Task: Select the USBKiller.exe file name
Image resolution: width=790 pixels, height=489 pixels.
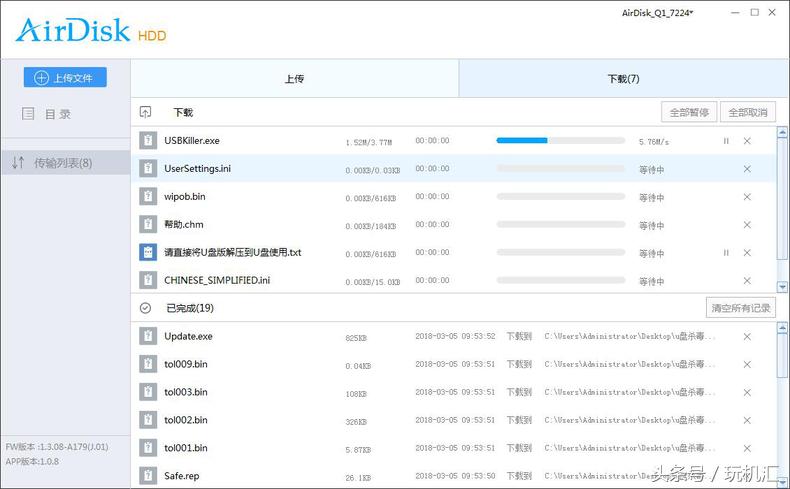Action: [192, 141]
